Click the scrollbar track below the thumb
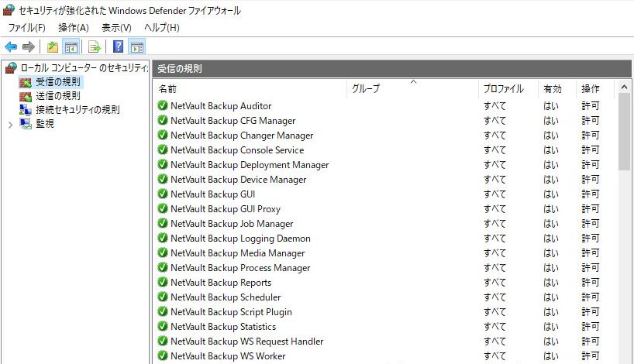 click(x=624, y=266)
